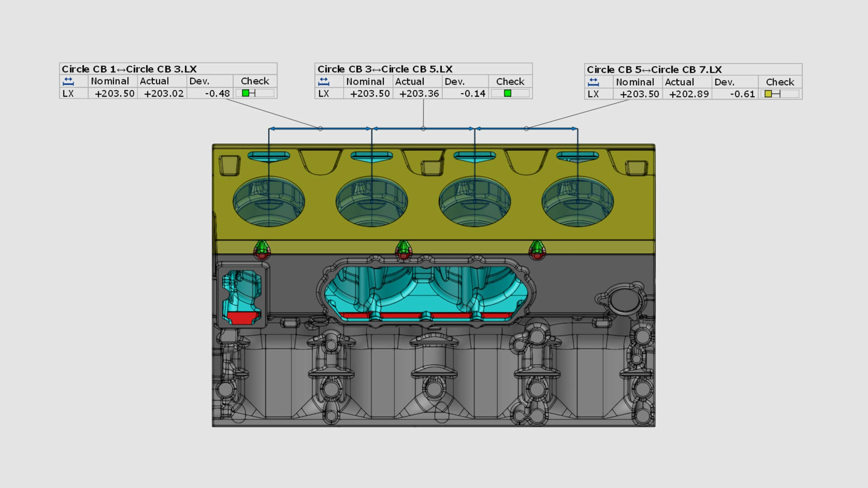868x488 pixels.
Task: Click actual value +203.36 in middle label
Action: click(x=419, y=94)
